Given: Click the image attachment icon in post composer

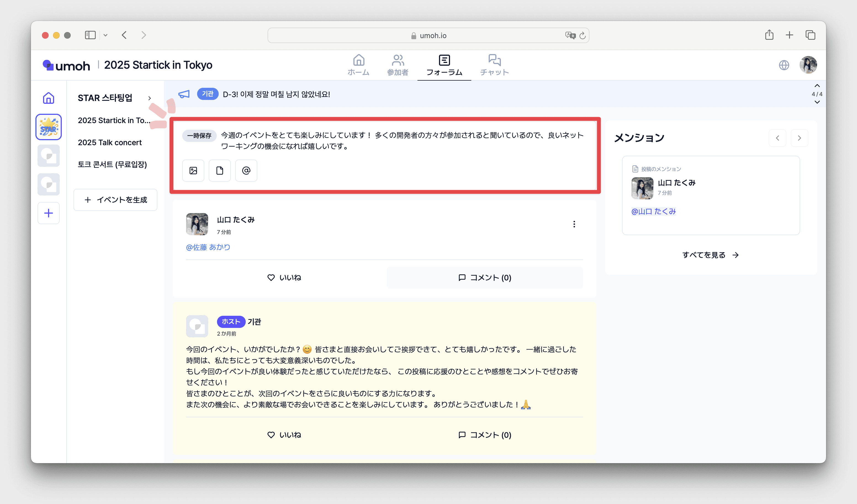Looking at the screenshot, I should coord(193,170).
